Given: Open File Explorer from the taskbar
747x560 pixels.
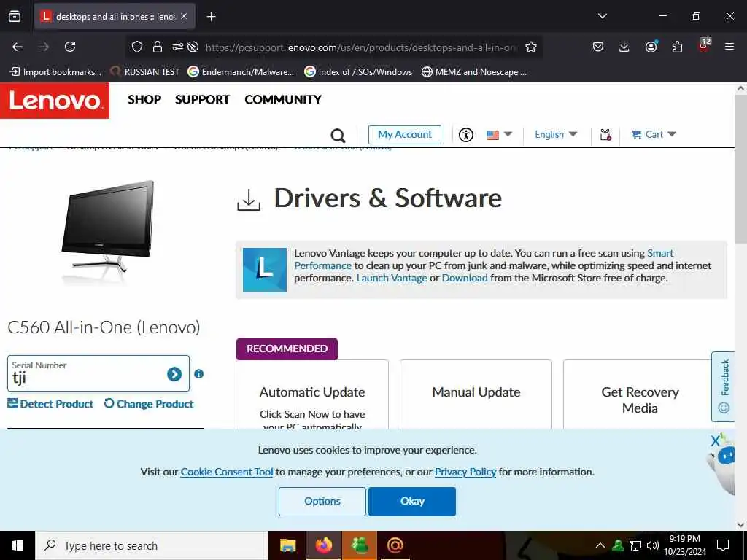Looking at the screenshot, I should pos(287,545).
